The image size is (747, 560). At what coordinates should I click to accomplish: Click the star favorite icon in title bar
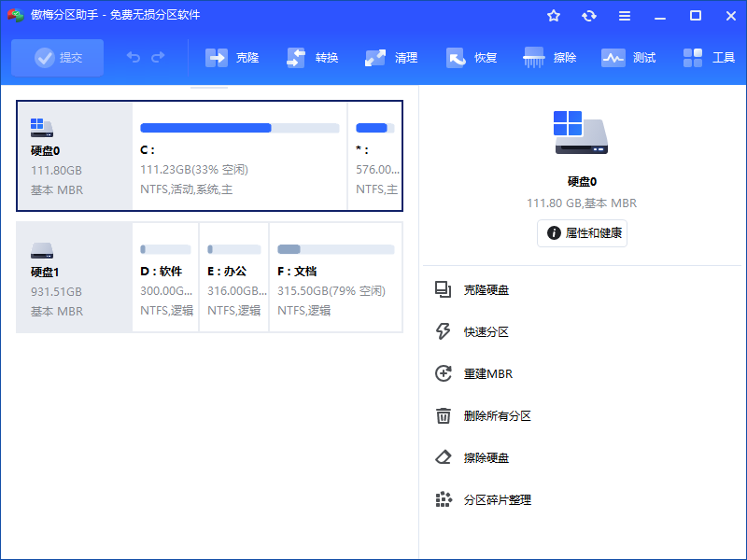click(554, 15)
